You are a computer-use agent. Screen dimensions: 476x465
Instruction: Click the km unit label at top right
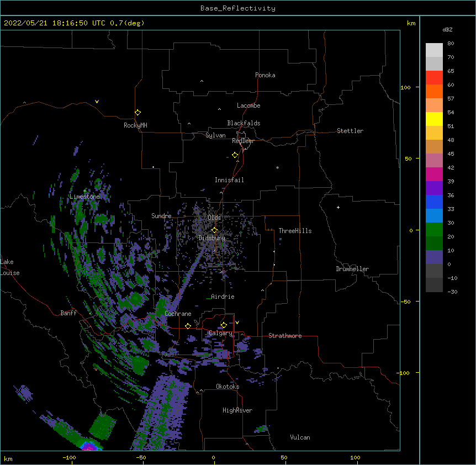411,23
